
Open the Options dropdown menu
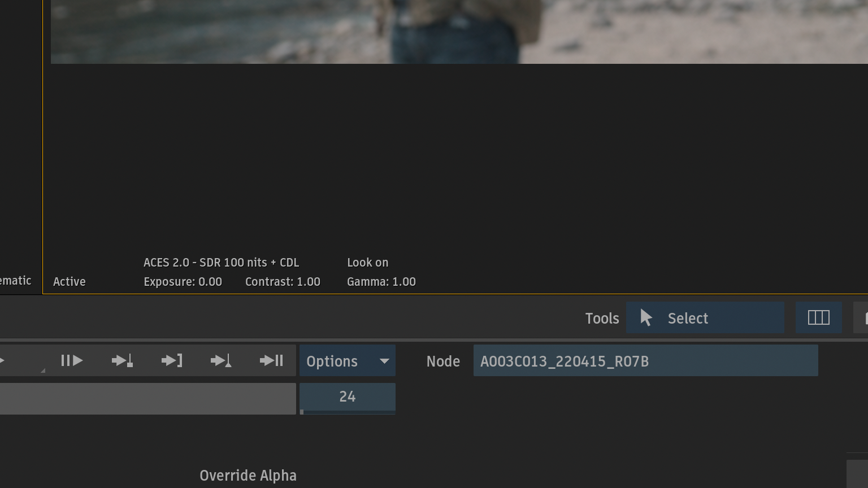point(347,361)
